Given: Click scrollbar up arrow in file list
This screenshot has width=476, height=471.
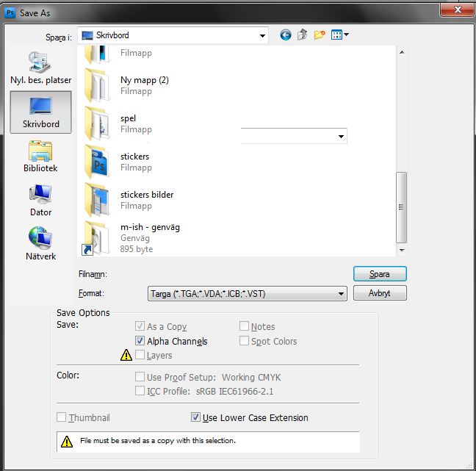Looking at the screenshot, I should tap(402, 52).
